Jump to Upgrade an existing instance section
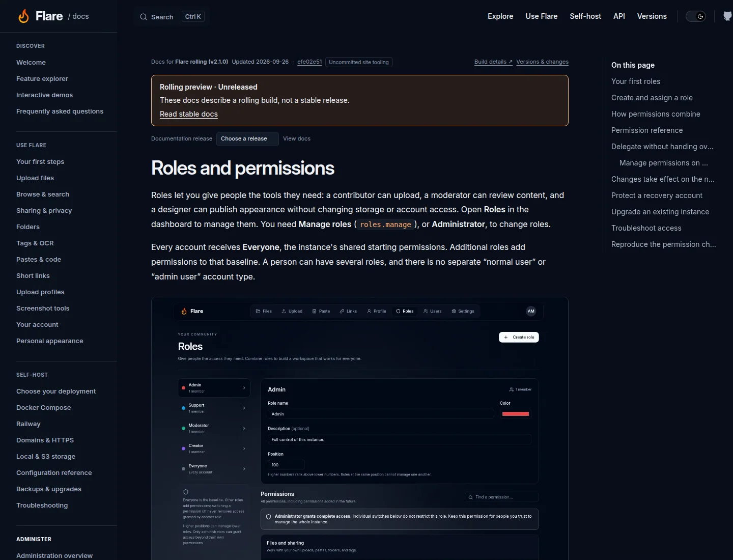This screenshot has width=733, height=560. pyautogui.click(x=660, y=212)
